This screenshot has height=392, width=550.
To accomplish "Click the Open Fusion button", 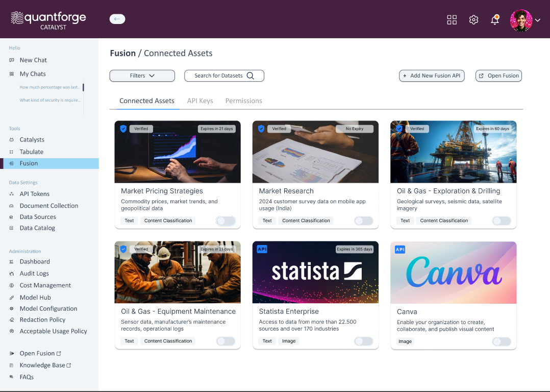I will click(x=498, y=76).
